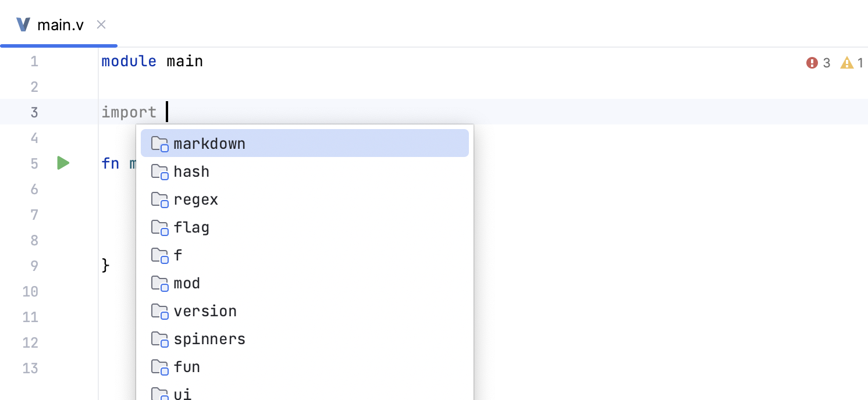Click the V language icon on the main.v tab
Screen dimensions: 868x400
[x=23, y=24]
